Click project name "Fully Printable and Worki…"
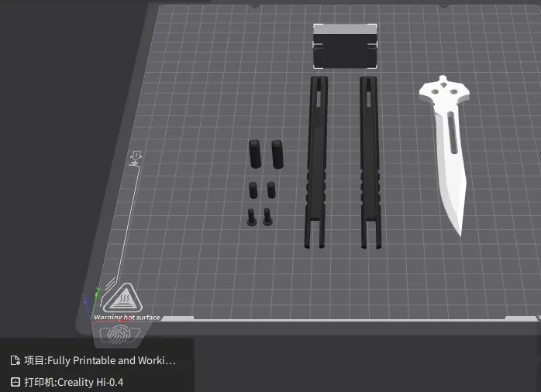Screen dimensions: 541x392 pos(112,361)
